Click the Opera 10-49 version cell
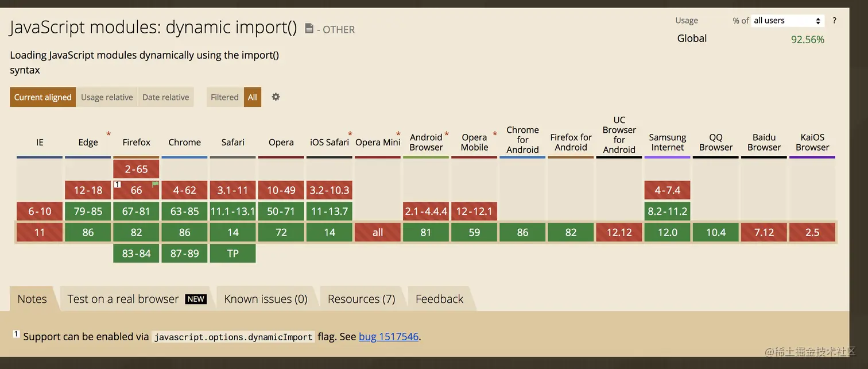Image resolution: width=868 pixels, height=369 pixels. point(281,190)
